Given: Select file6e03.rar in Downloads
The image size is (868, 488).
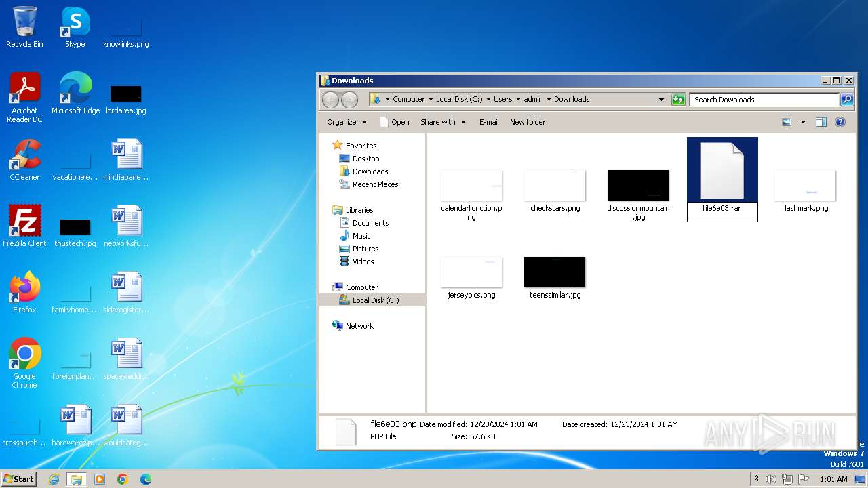Looking at the screenshot, I should coord(722,179).
